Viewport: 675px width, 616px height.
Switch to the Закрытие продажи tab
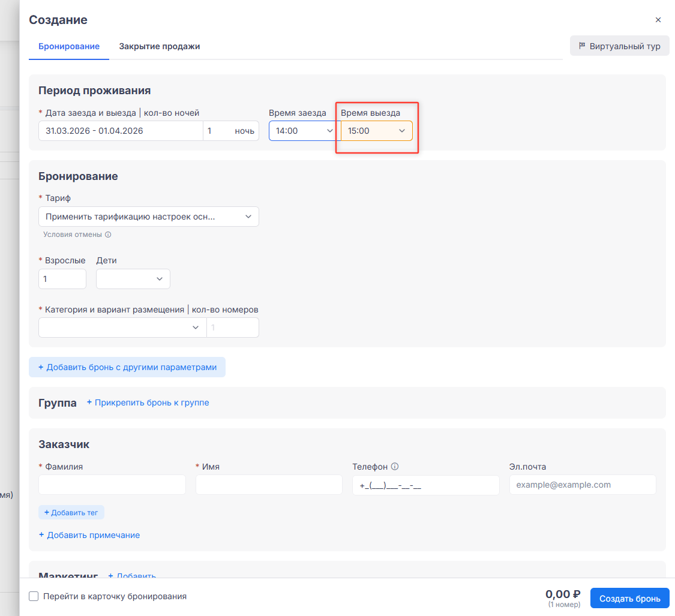pyautogui.click(x=159, y=46)
